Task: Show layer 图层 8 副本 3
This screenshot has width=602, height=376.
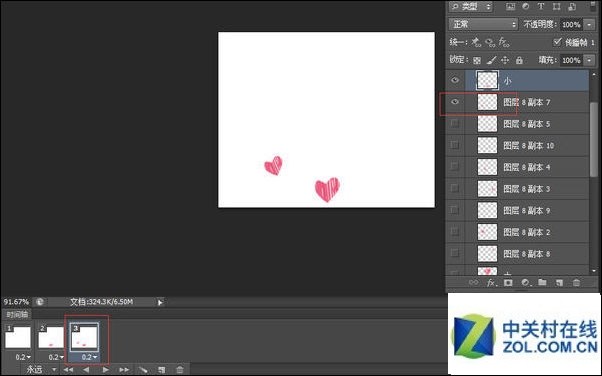Action: (455, 189)
